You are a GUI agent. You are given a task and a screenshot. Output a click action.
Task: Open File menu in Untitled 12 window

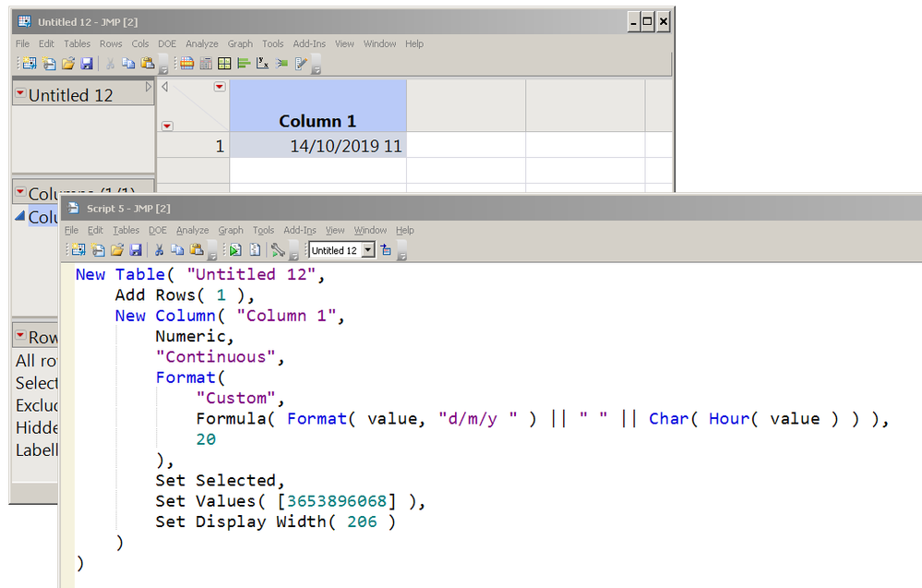pos(22,43)
